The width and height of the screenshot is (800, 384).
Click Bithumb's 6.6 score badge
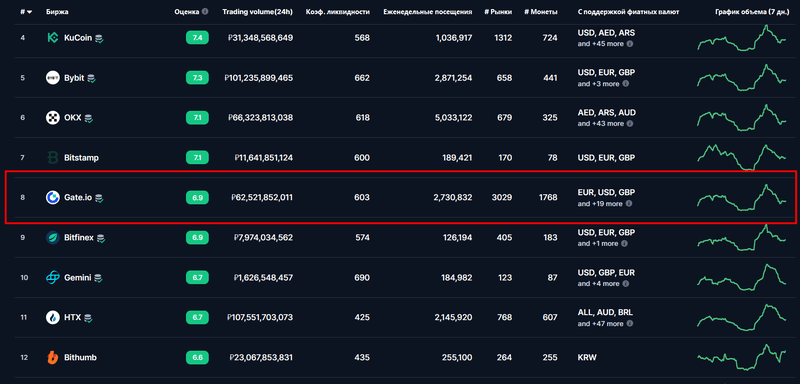pyautogui.click(x=197, y=357)
